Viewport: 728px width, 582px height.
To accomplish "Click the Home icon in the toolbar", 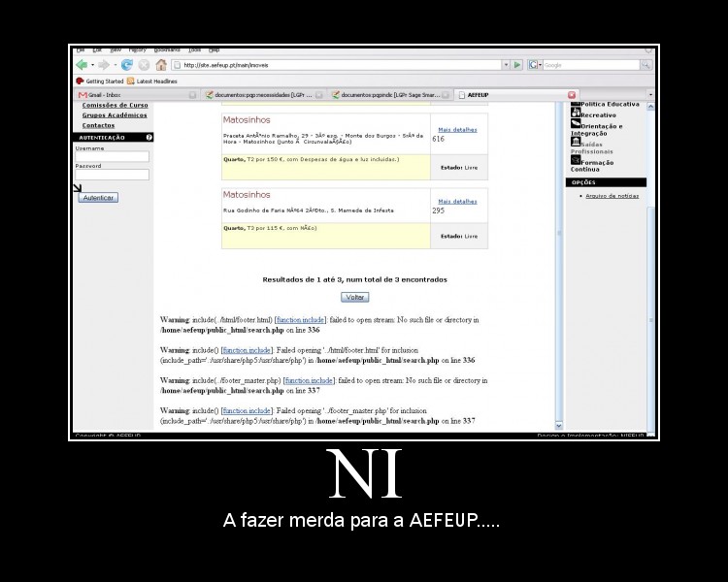I will point(161,65).
